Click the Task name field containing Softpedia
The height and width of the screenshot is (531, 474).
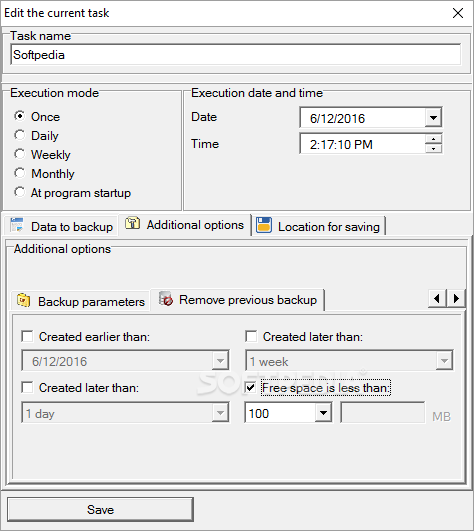click(236, 55)
